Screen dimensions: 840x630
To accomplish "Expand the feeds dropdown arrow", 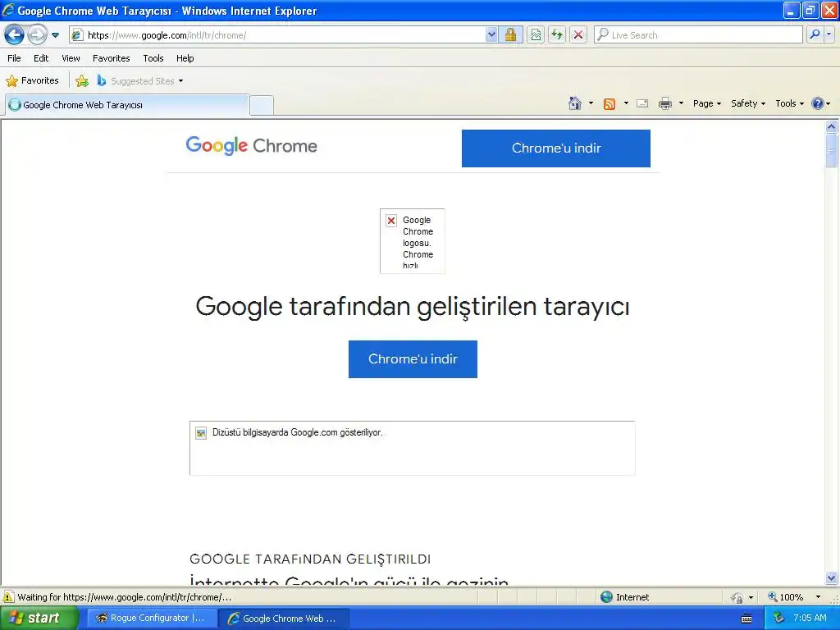I will coord(626,103).
